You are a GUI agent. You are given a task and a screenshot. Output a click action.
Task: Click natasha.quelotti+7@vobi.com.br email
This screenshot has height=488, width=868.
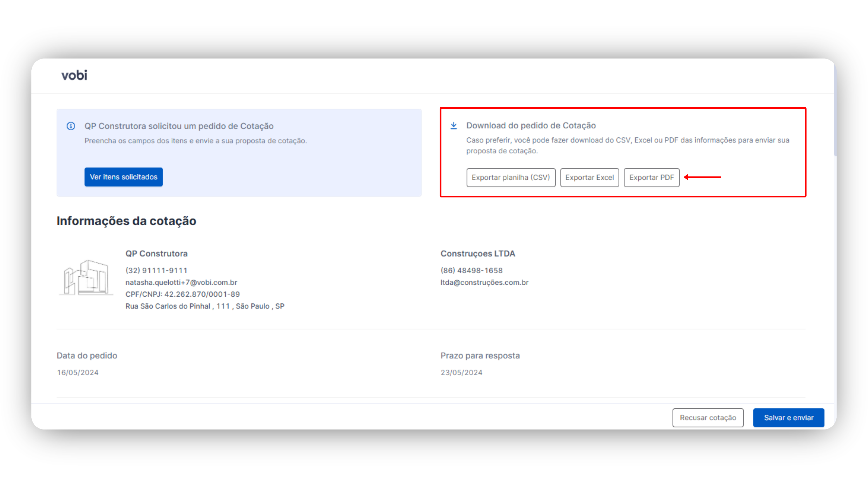tap(181, 282)
